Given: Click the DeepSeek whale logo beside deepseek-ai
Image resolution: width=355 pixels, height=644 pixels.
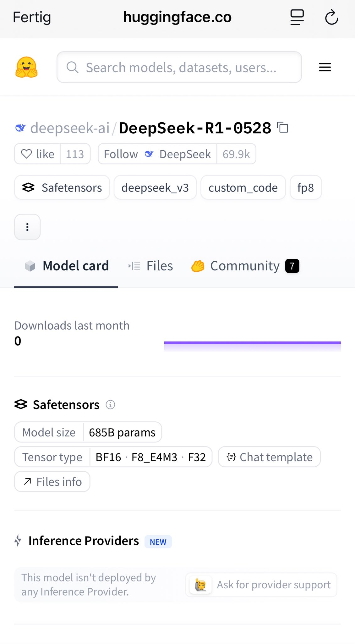Looking at the screenshot, I should (20, 128).
